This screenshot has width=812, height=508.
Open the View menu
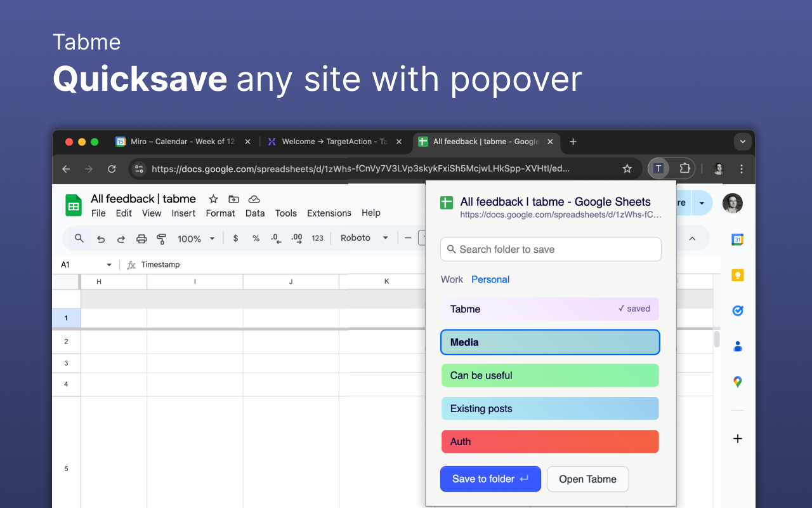pyautogui.click(x=152, y=213)
